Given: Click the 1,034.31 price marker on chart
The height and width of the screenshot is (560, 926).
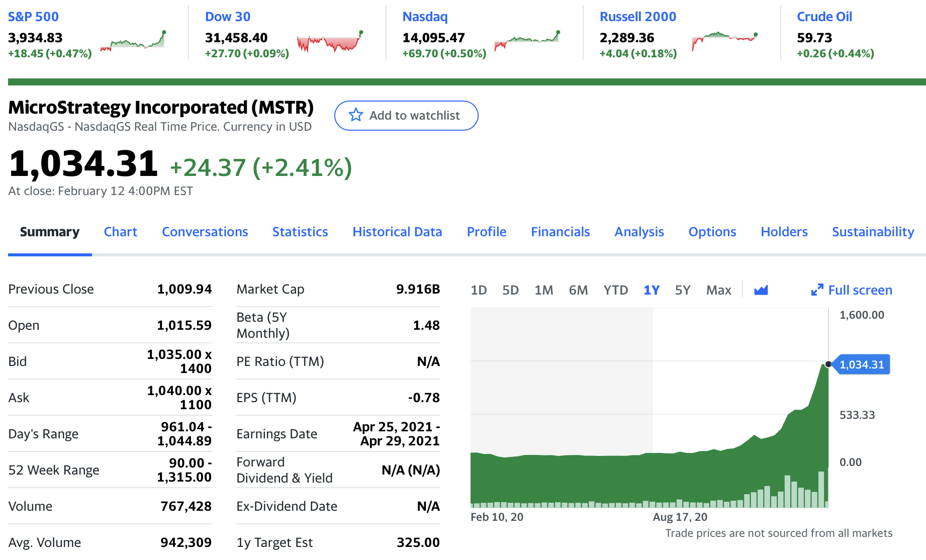Looking at the screenshot, I should click(x=862, y=364).
